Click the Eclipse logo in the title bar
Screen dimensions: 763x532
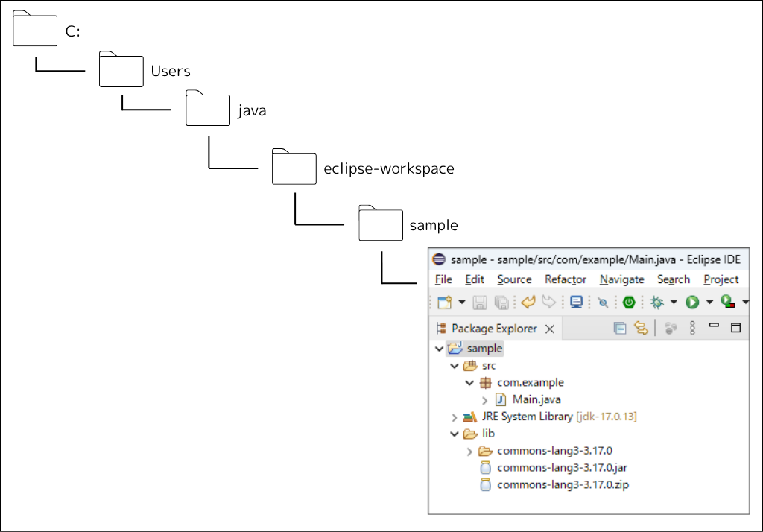(439, 259)
